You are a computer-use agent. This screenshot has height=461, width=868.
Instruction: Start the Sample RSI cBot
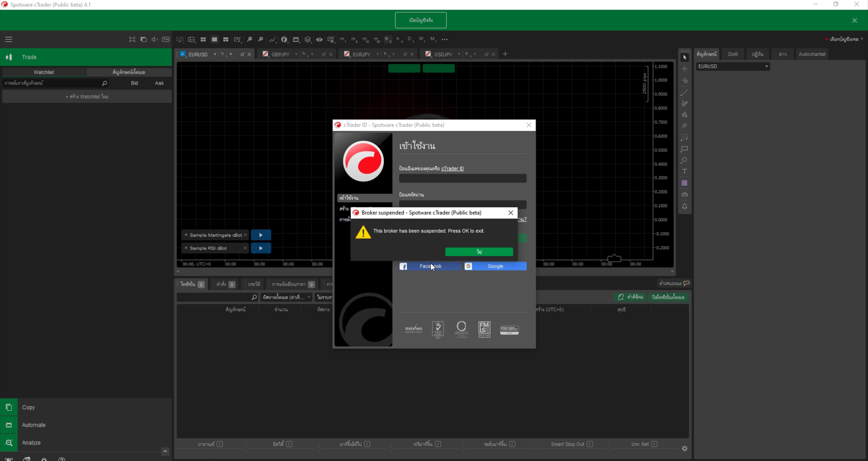tap(261, 248)
